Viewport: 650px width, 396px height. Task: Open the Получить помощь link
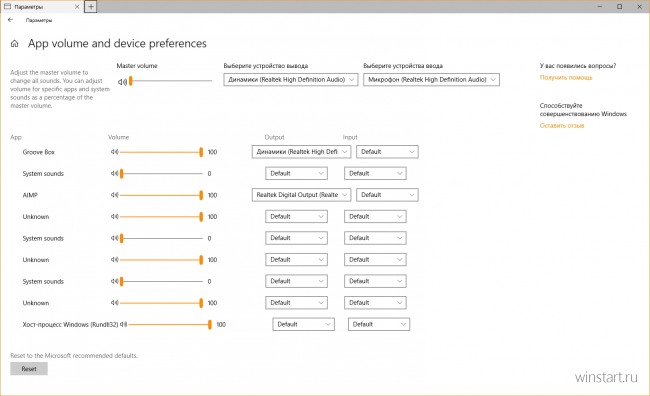(566, 78)
